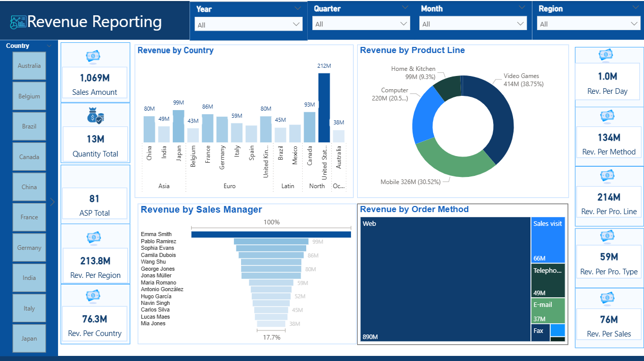This screenshot has width=644, height=361.
Task: Toggle the Germany country slicer tile
Action: (x=29, y=248)
